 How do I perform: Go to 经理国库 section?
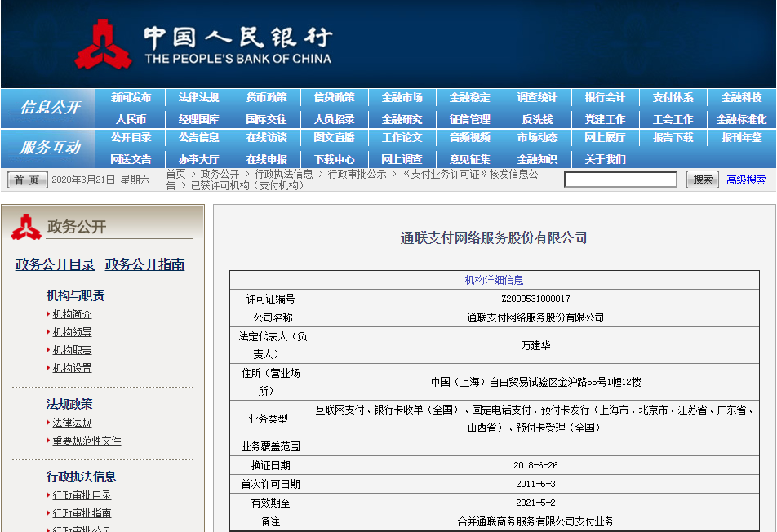198,119
